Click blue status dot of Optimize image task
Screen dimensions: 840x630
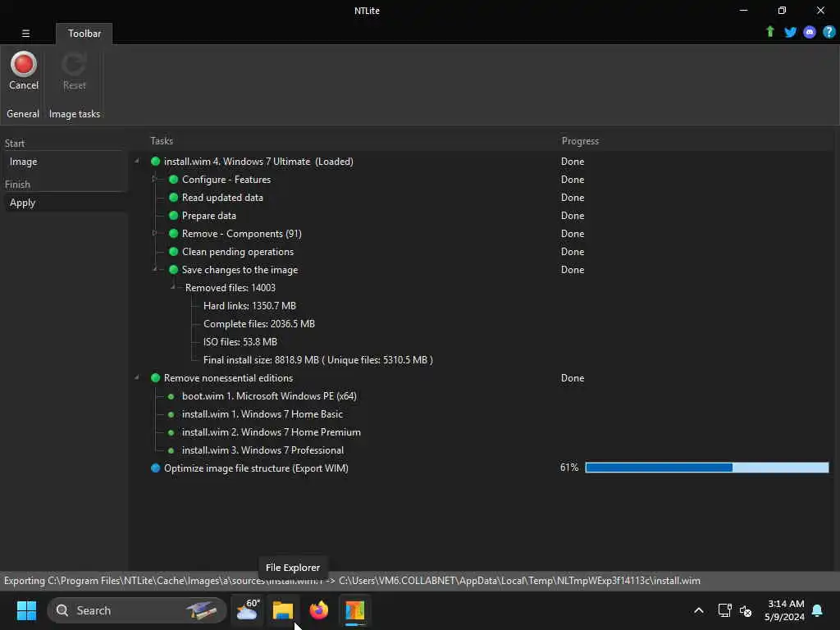(x=155, y=468)
